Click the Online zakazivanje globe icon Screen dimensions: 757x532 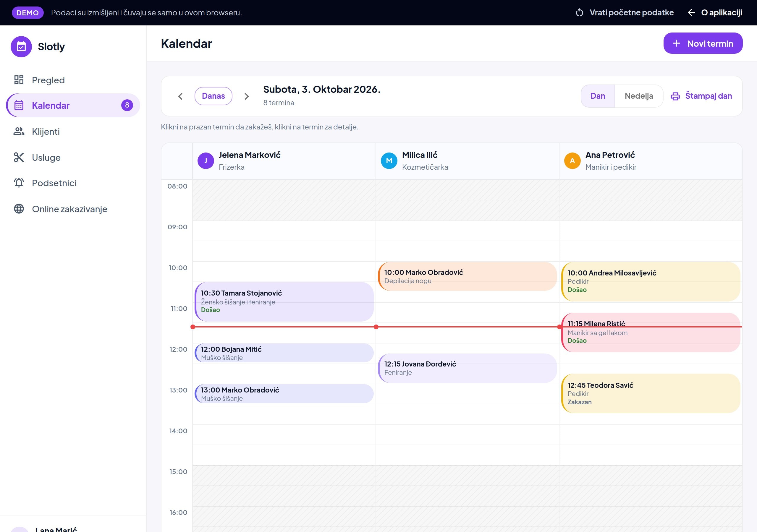(x=19, y=209)
